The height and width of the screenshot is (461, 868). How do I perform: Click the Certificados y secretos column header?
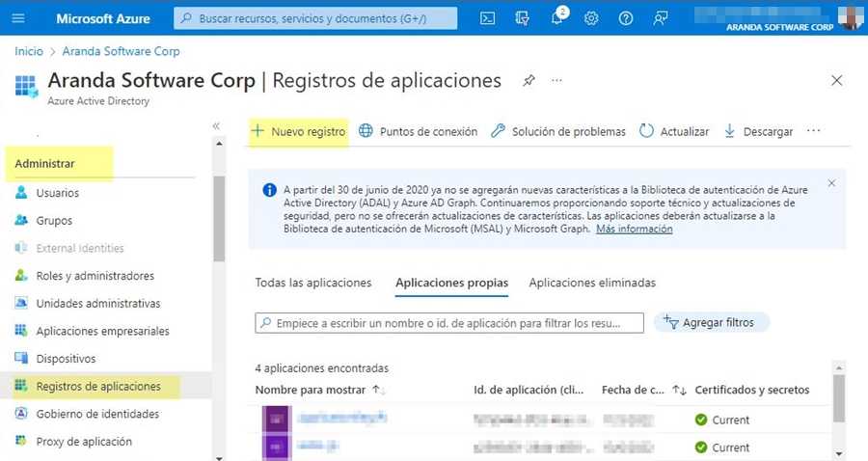pyautogui.click(x=751, y=391)
